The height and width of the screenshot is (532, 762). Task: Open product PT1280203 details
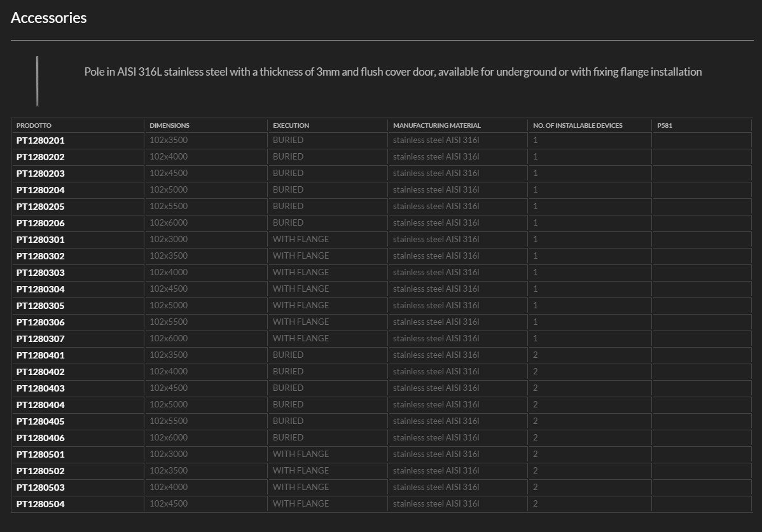(41, 174)
